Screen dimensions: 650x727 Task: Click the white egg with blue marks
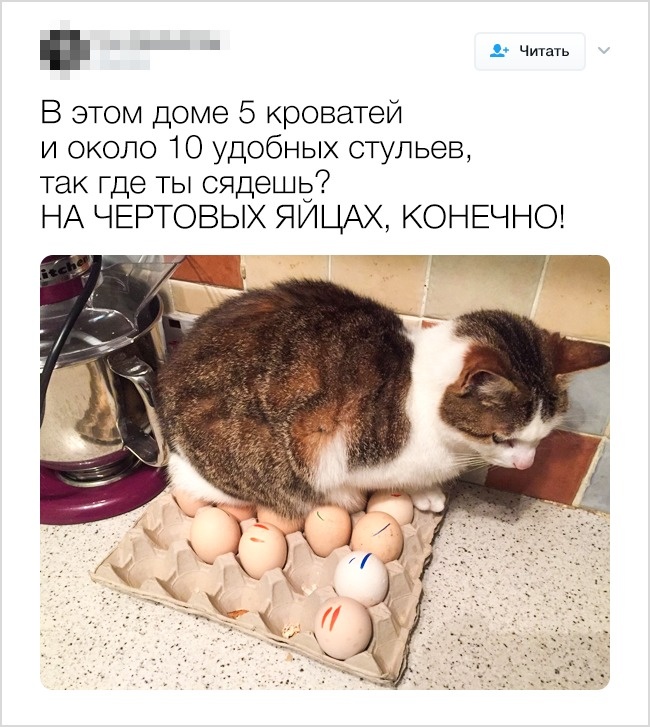click(362, 579)
